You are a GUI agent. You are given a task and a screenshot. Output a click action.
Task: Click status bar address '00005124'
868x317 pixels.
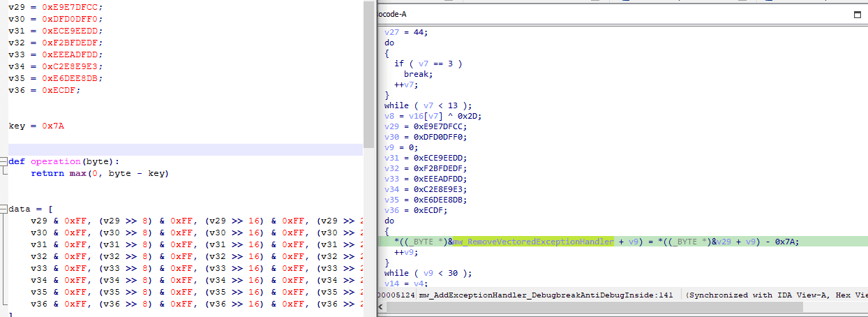click(396, 295)
